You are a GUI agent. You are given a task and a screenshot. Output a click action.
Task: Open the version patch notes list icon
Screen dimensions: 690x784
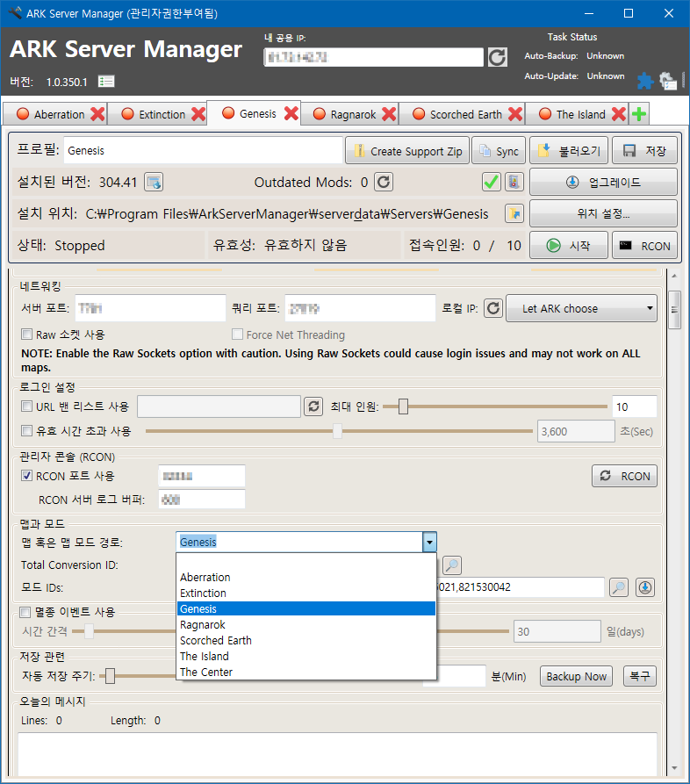106,81
